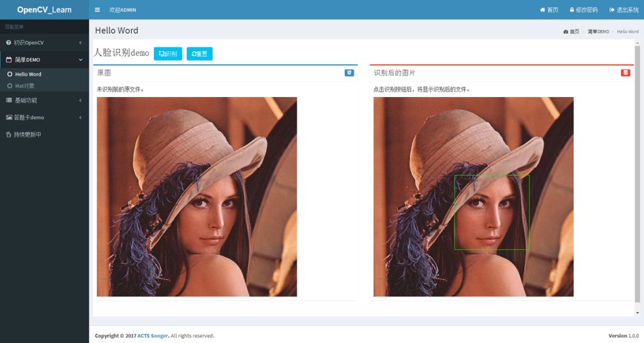
Task: Click the circle icon beside Hello Word
Action: click(x=10, y=74)
